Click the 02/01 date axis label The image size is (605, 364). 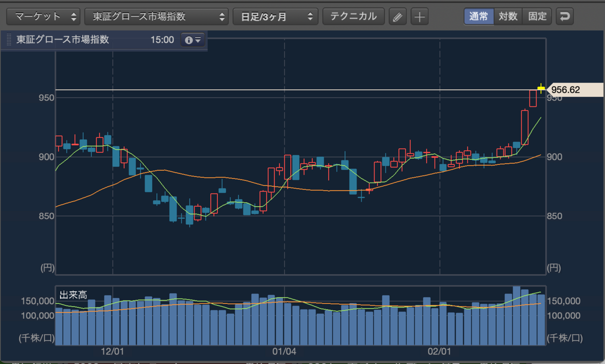(x=440, y=351)
